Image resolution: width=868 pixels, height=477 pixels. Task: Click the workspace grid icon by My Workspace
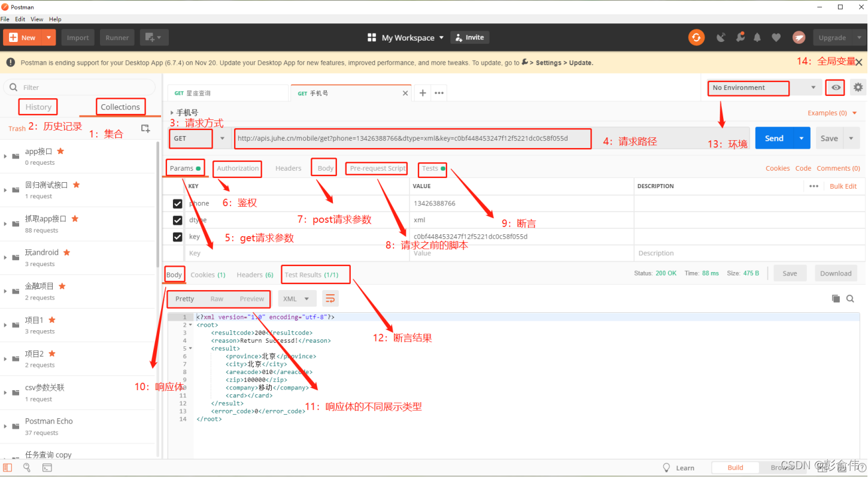pos(372,37)
